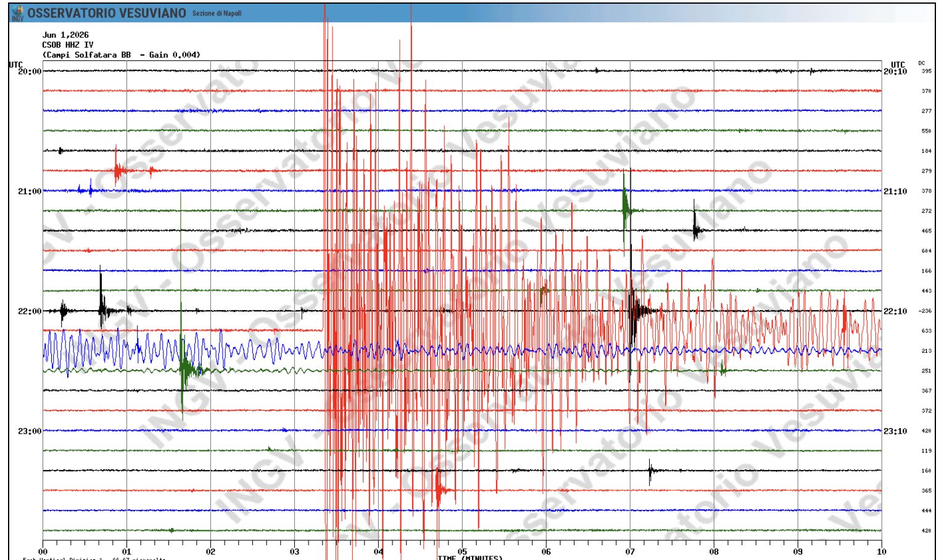
Task: Click DC value 550
Action: click(927, 131)
